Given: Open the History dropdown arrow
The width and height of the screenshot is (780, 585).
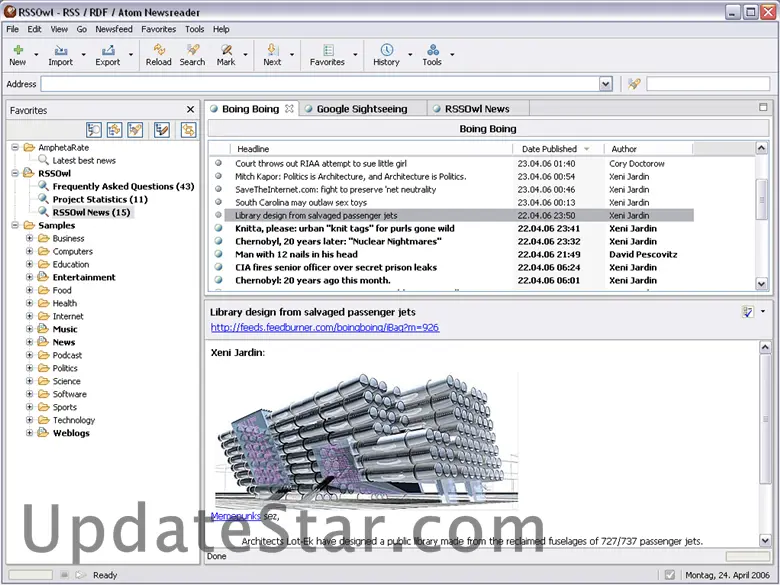Looking at the screenshot, I should pos(410,54).
